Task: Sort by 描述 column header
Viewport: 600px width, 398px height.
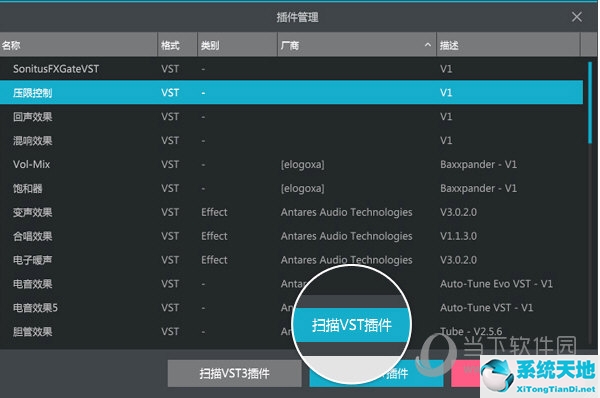Action: [x=508, y=45]
